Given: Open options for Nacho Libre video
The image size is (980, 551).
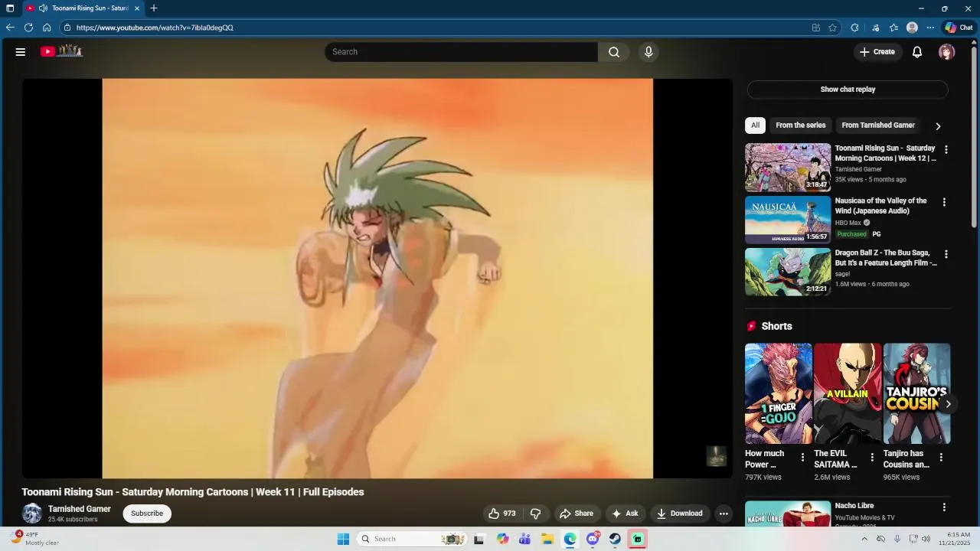Looking at the screenshot, I should (x=944, y=507).
